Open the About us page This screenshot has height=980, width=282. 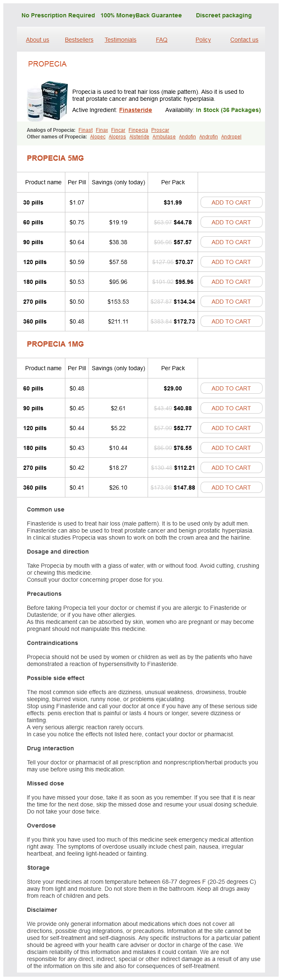(x=38, y=40)
